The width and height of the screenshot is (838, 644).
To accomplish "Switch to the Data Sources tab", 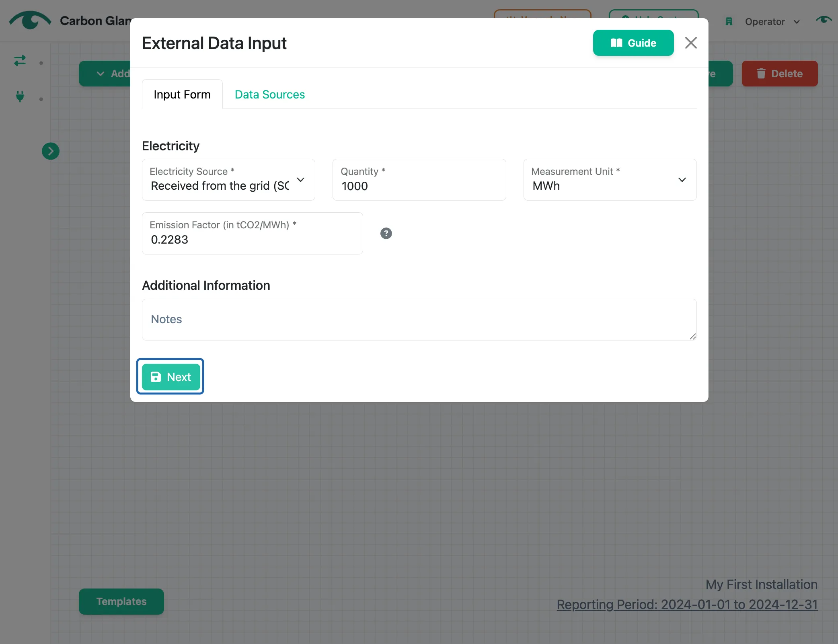I will [269, 94].
